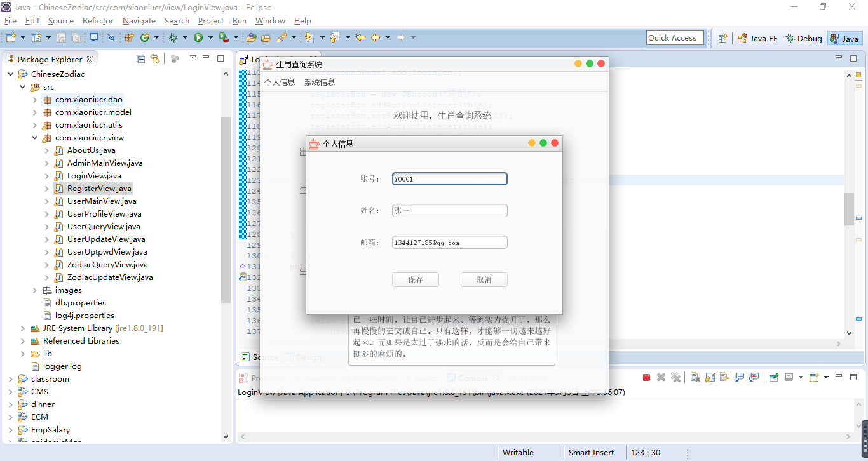The image size is (868, 461).
Task: Click Remove All Terminated Launches icon
Action: [x=675, y=377]
